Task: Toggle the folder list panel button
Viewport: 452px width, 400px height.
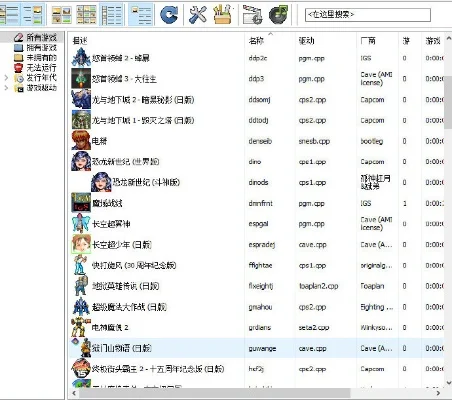Action: click(9, 15)
